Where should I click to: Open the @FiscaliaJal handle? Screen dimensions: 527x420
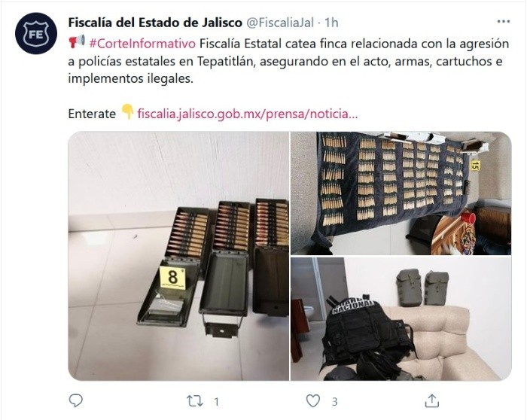(x=280, y=23)
